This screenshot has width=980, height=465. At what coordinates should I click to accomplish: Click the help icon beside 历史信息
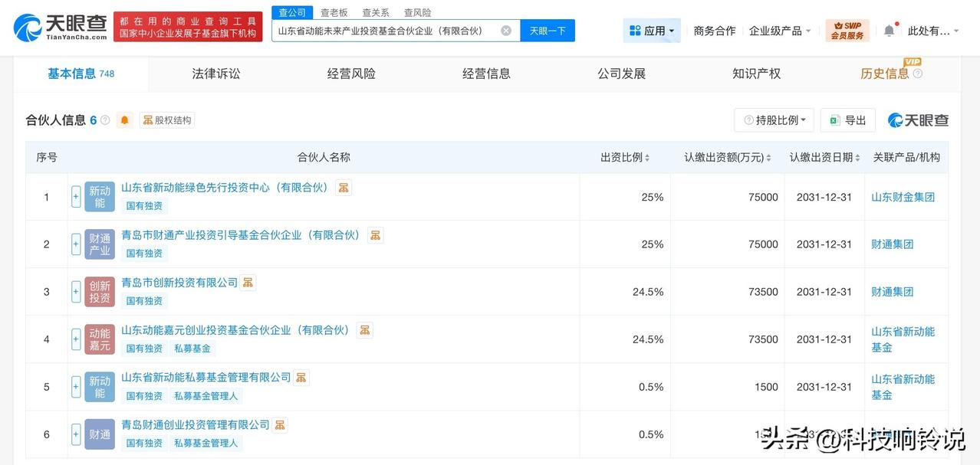pos(918,74)
